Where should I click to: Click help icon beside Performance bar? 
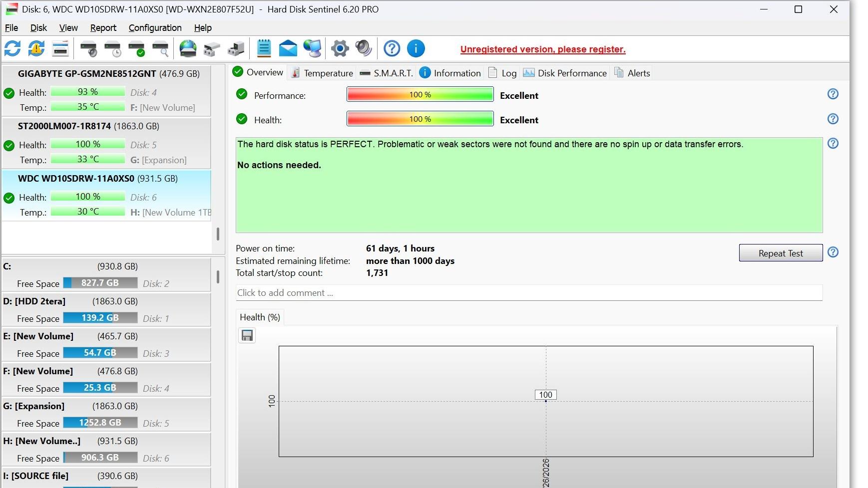coord(833,94)
